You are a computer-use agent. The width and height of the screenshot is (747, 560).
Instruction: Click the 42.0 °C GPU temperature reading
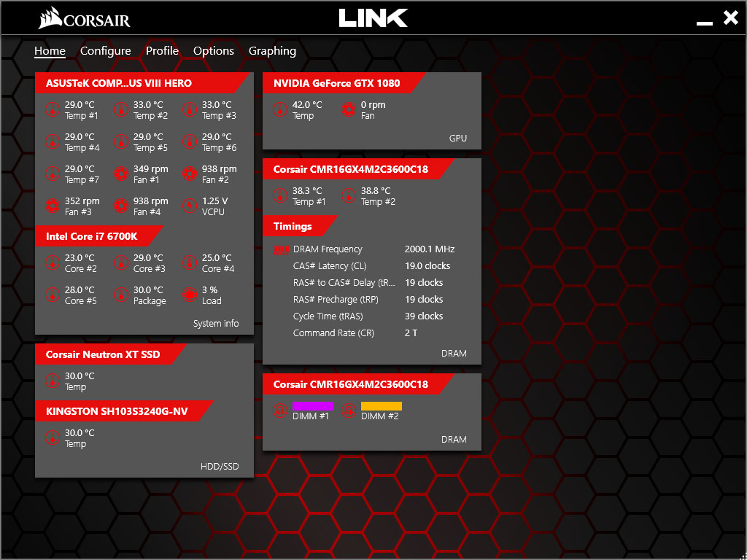pyautogui.click(x=307, y=105)
